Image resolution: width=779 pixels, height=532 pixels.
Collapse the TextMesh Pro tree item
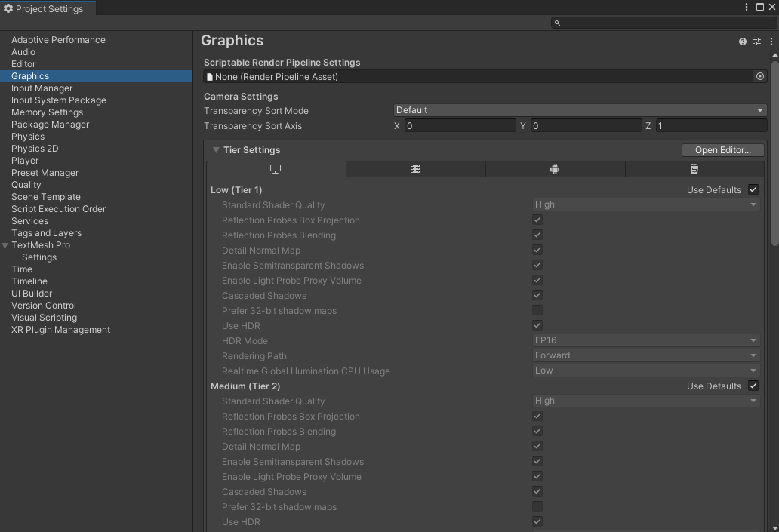coord(5,245)
